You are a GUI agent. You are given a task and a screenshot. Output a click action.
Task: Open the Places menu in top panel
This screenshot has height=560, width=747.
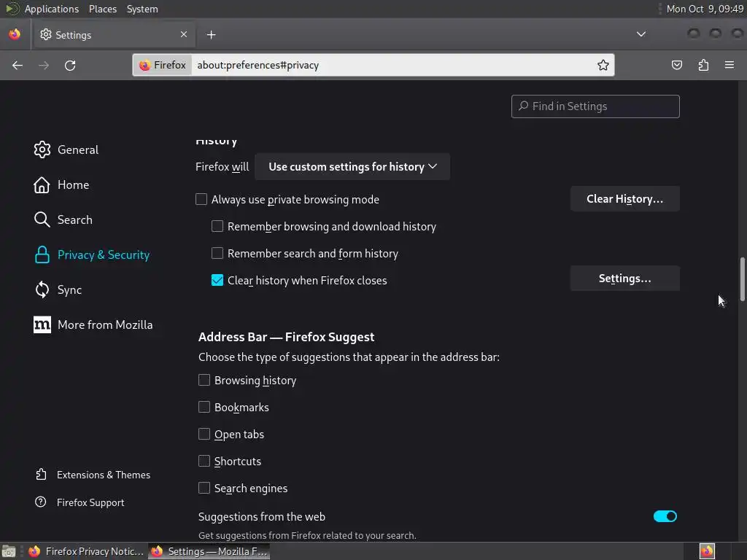tap(102, 9)
